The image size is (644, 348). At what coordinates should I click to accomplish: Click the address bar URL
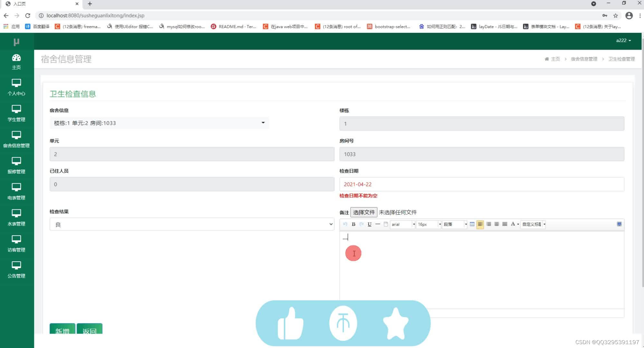(x=95, y=15)
